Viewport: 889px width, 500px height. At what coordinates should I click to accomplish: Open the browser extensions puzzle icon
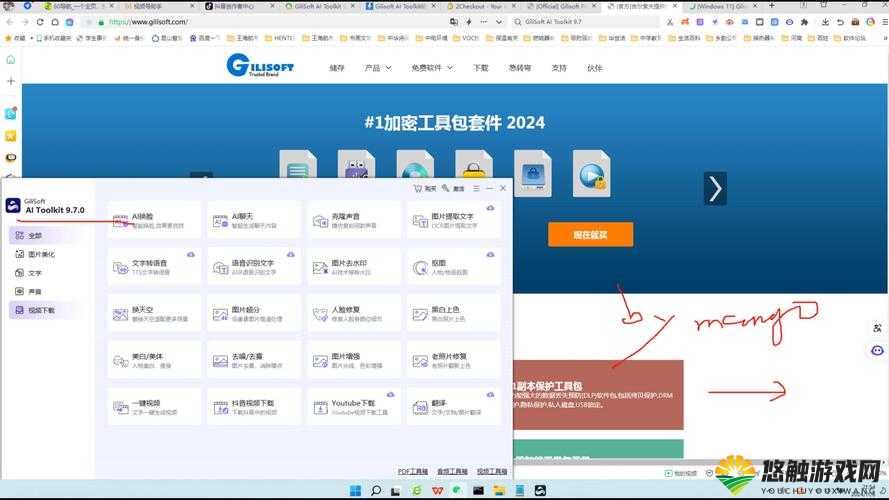pos(804,22)
